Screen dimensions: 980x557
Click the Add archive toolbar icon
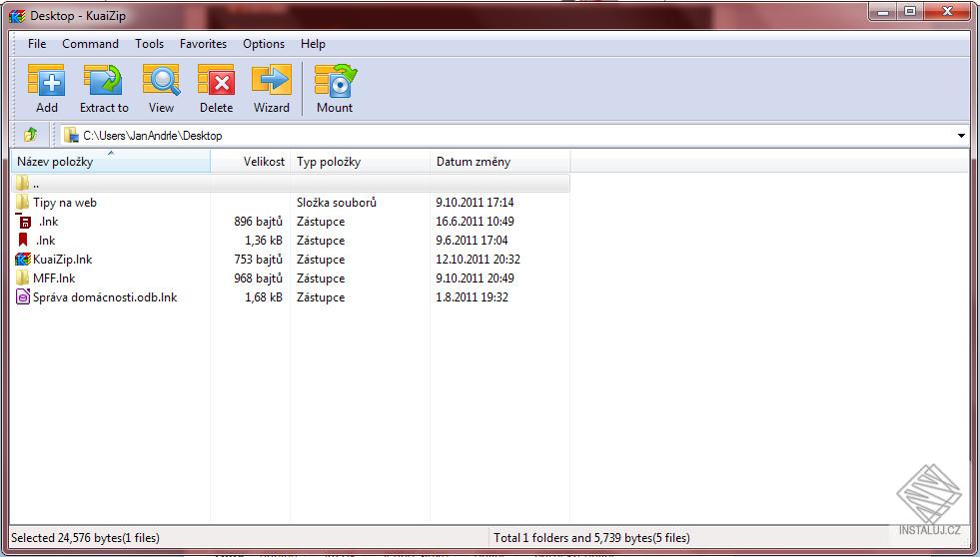tap(46, 81)
